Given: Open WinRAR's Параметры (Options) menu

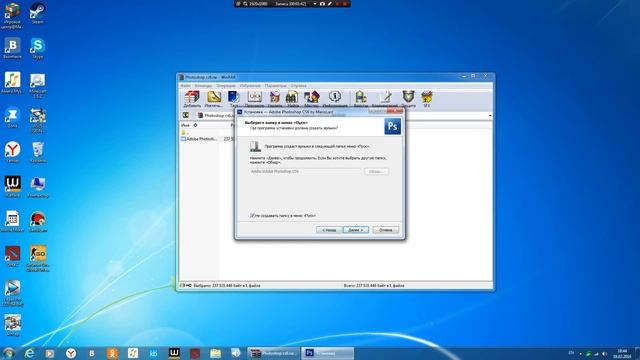Looking at the screenshot, I should coord(276,86).
